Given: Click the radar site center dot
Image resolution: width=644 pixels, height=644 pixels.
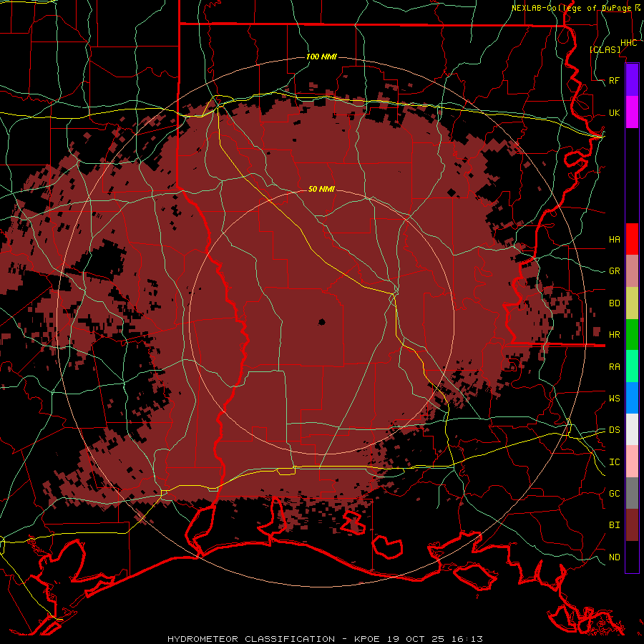Looking at the screenshot, I should pyautogui.click(x=321, y=322).
